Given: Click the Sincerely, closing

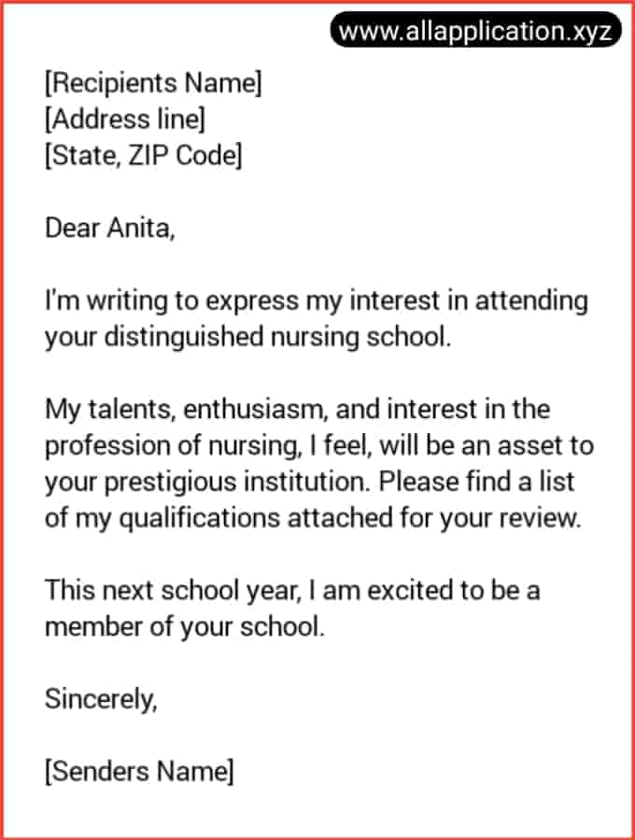Looking at the screenshot, I should click(x=101, y=699).
